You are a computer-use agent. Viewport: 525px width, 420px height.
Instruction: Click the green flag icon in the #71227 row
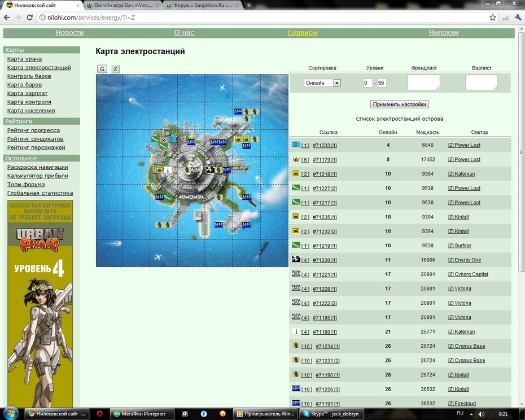point(296,187)
